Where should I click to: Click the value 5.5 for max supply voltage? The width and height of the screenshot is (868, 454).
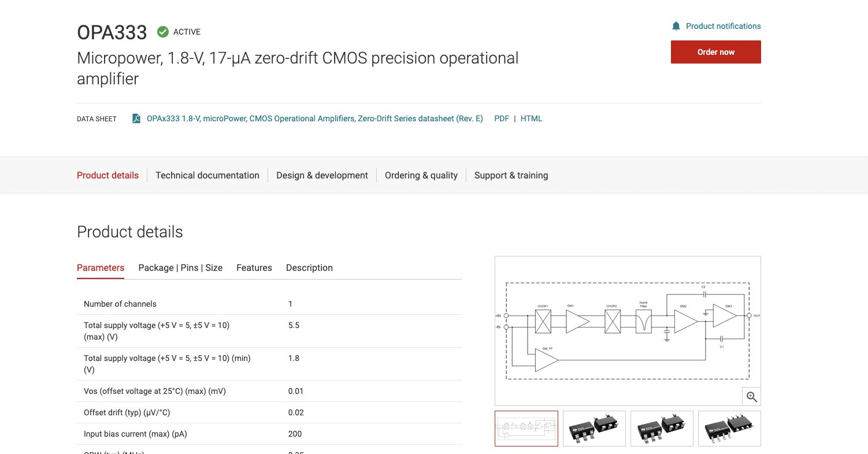(x=294, y=325)
